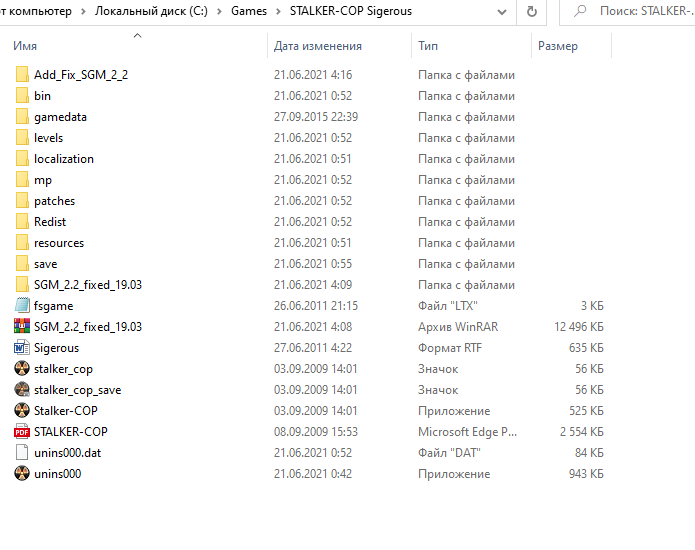Go to the Games breadcrumb
The width and height of the screenshot is (695, 550).
[x=249, y=11]
